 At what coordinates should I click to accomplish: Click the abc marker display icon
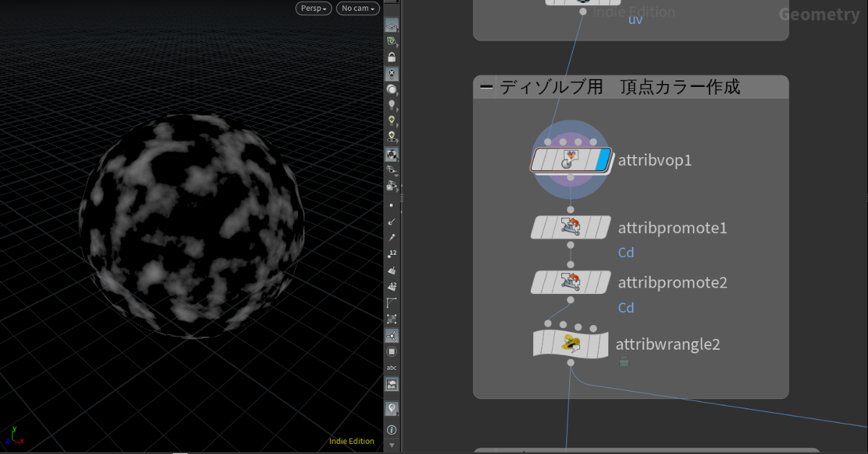click(x=392, y=367)
